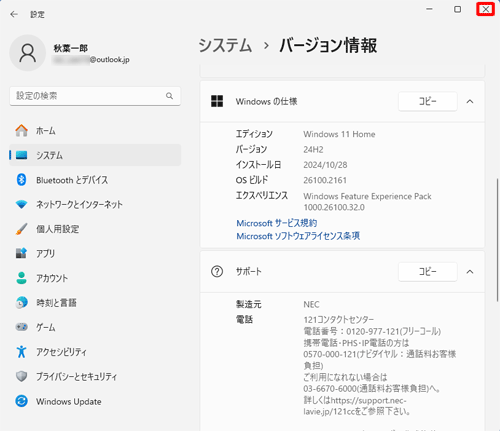Open ゲーム settings

pyautogui.click(x=95, y=327)
